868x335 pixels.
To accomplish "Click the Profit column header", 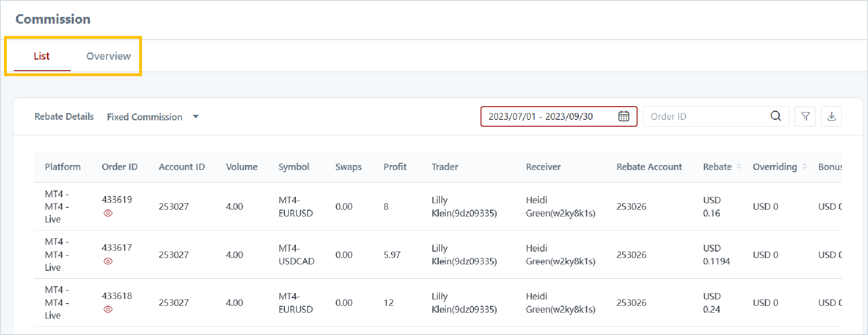I will 395,167.
